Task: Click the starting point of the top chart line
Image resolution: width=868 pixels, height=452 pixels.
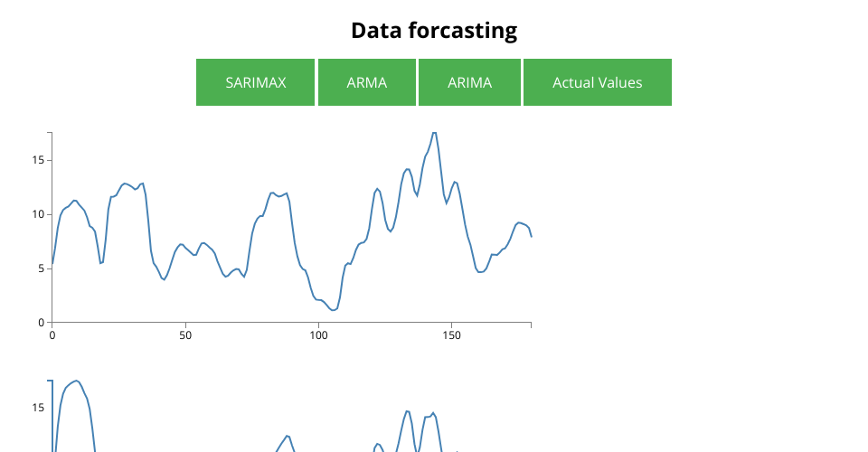Action: click(x=52, y=264)
